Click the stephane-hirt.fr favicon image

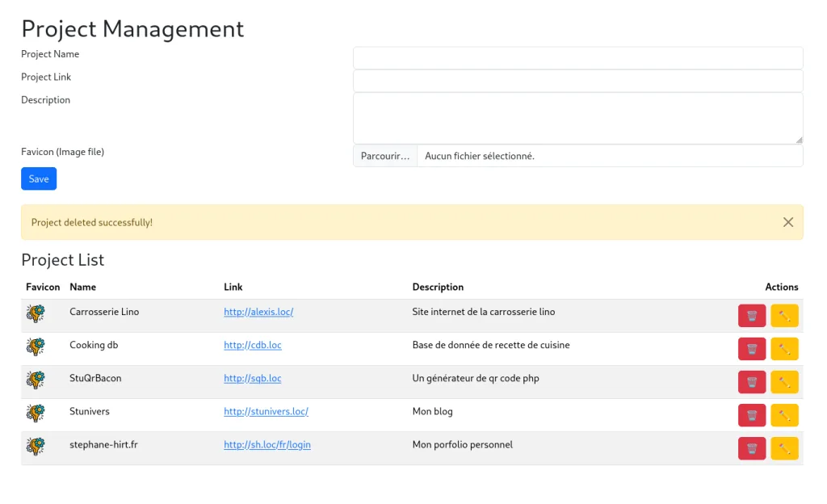[x=36, y=447]
